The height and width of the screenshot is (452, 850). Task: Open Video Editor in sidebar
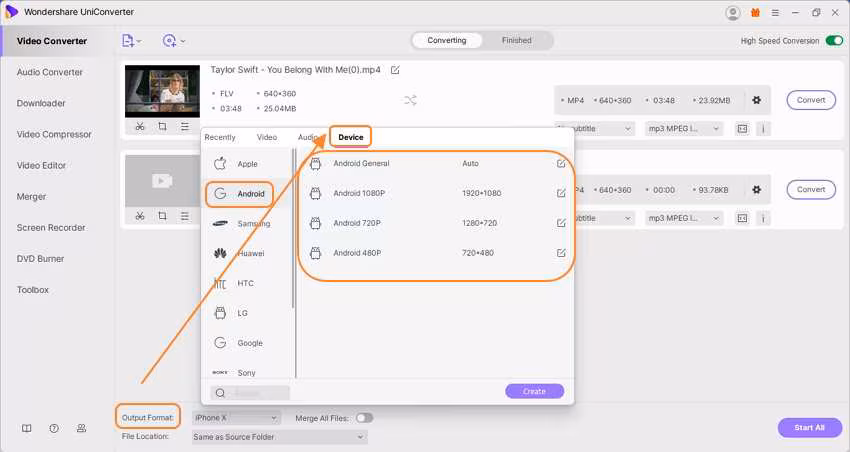41,165
